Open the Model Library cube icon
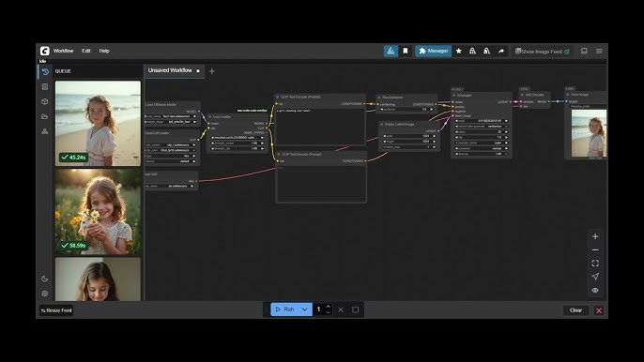This screenshot has height=362, width=644. (x=45, y=101)
